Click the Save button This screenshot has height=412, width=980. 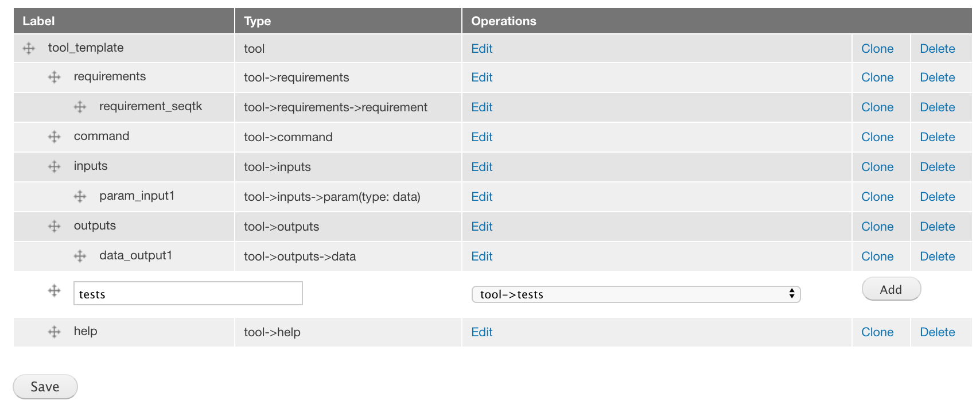tap(45, 387)
